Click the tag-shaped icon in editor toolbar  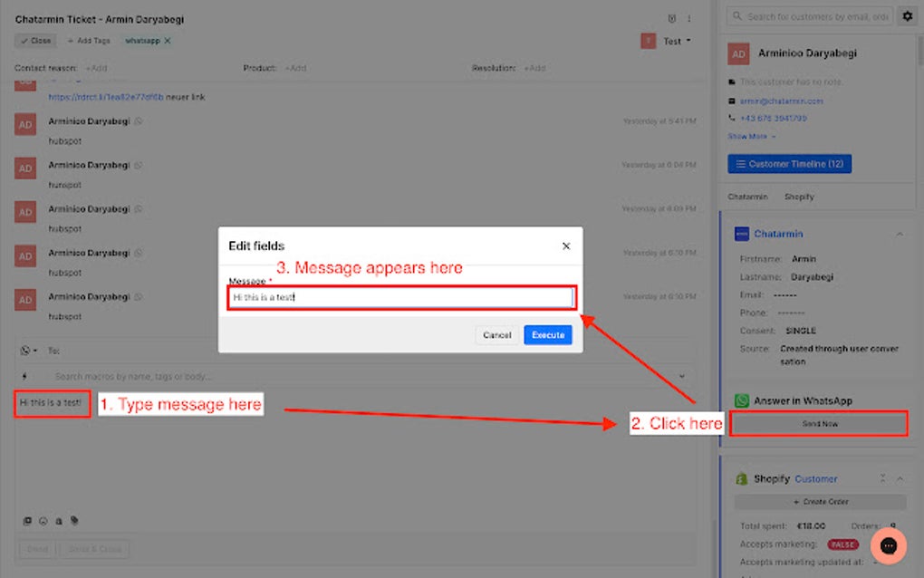tap(74, 521)
